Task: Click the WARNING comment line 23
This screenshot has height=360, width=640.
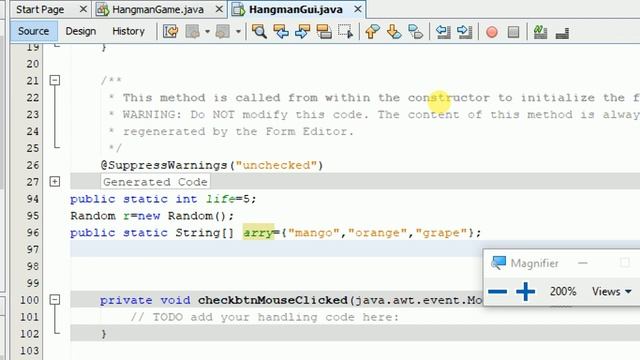Action: click(373, 115)
